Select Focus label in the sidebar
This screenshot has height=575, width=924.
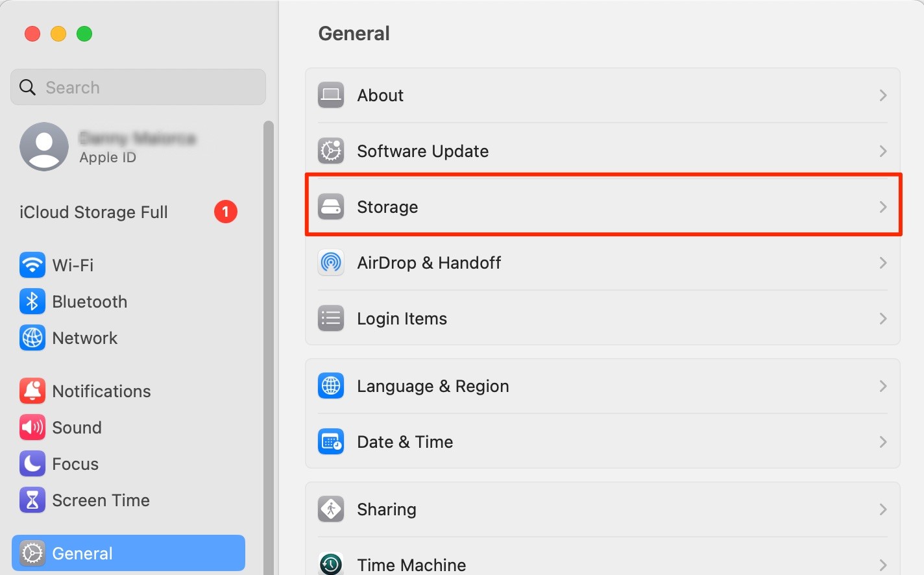click(75, 463)
